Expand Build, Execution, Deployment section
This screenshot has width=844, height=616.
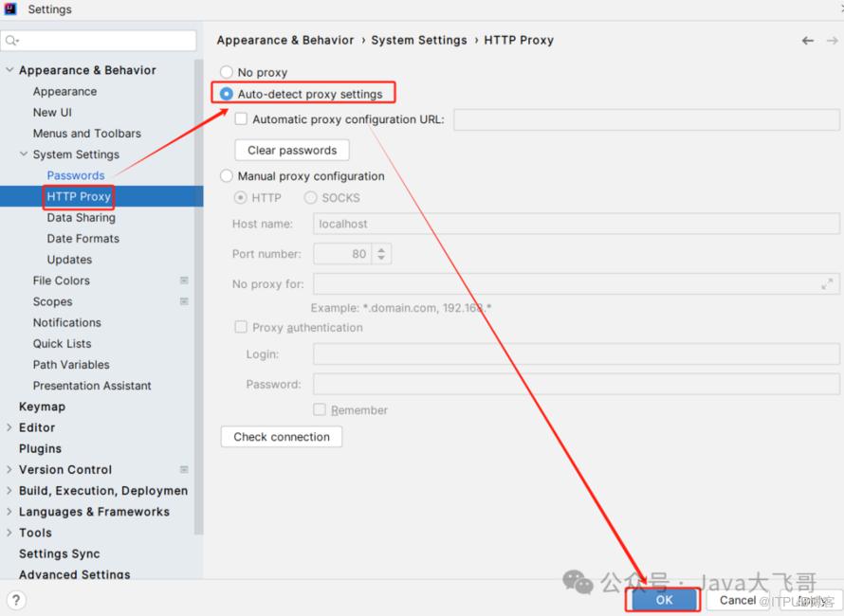click(x=9, y=491)
